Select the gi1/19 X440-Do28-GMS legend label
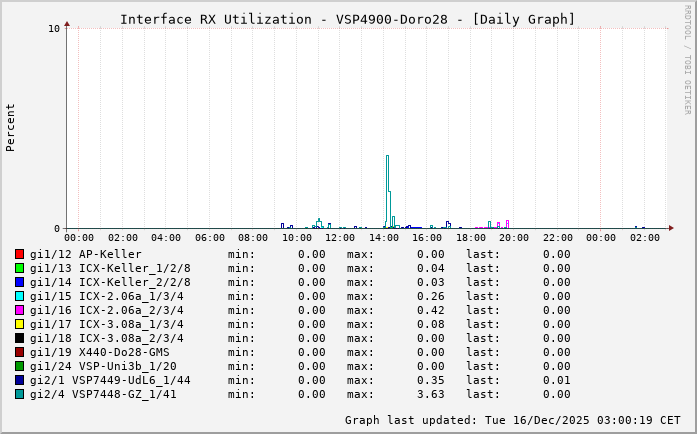Screen dimensions: 697x434 (x=100, y=352)
